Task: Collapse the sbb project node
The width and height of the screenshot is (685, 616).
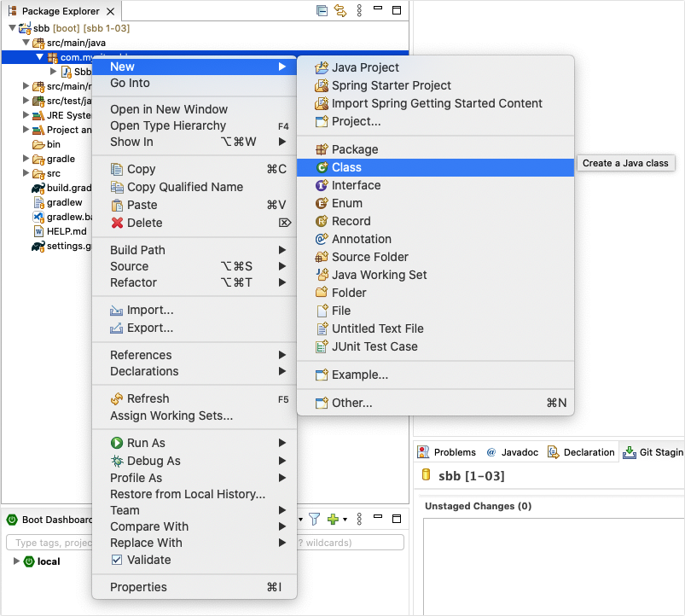Action: tap(12, 28)
